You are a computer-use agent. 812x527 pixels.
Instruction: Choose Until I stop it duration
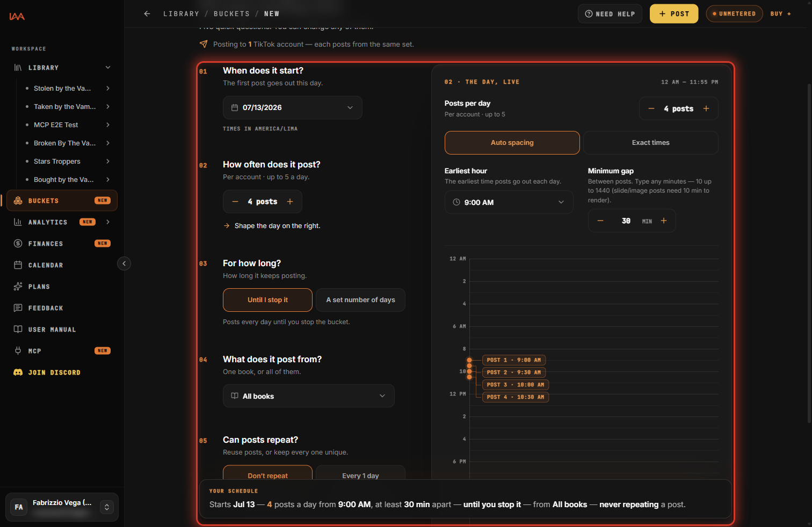tap(267, 300)
